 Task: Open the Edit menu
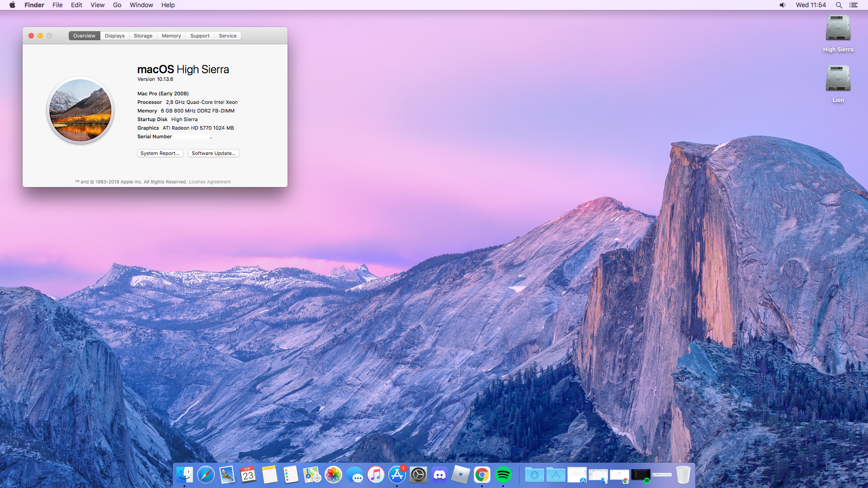point(76,5)
